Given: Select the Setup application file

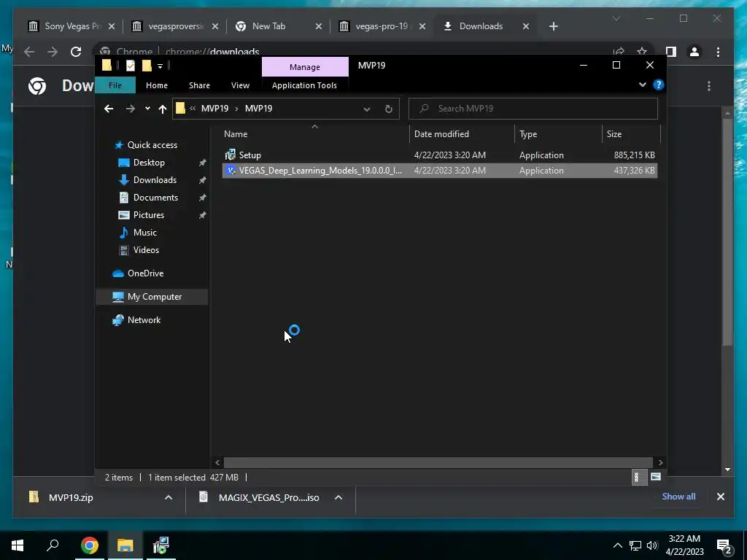Looking at the screenshot, I should 439,155.
